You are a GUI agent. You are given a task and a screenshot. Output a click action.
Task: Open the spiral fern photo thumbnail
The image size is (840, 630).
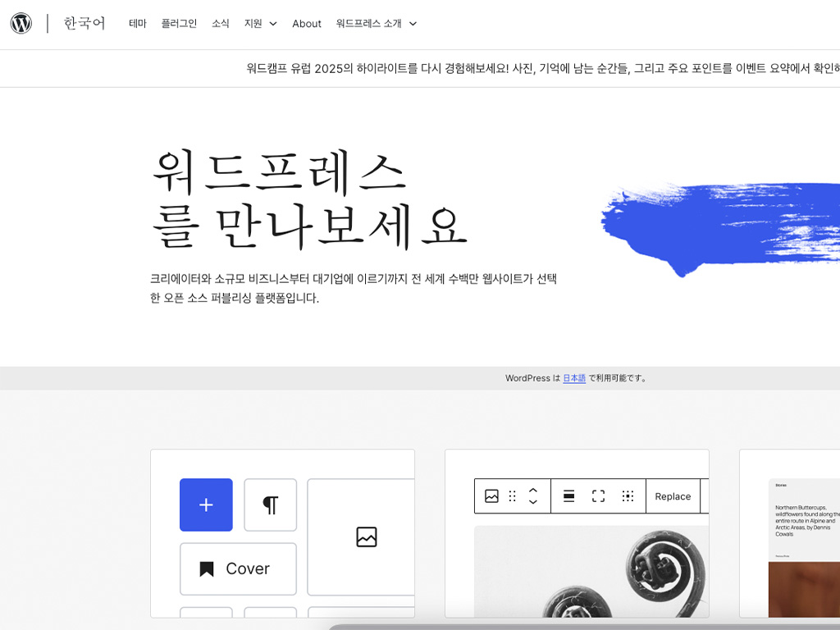(x=591, y=571)
